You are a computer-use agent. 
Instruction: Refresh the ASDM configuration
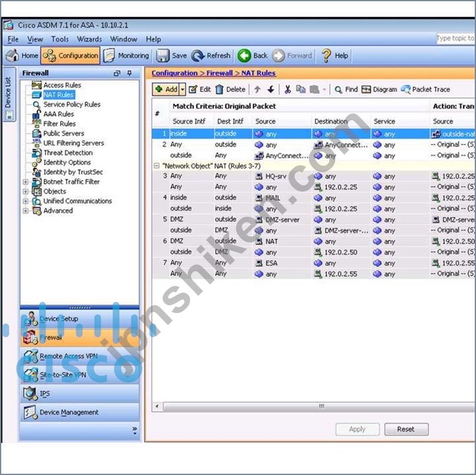[211, 55]
